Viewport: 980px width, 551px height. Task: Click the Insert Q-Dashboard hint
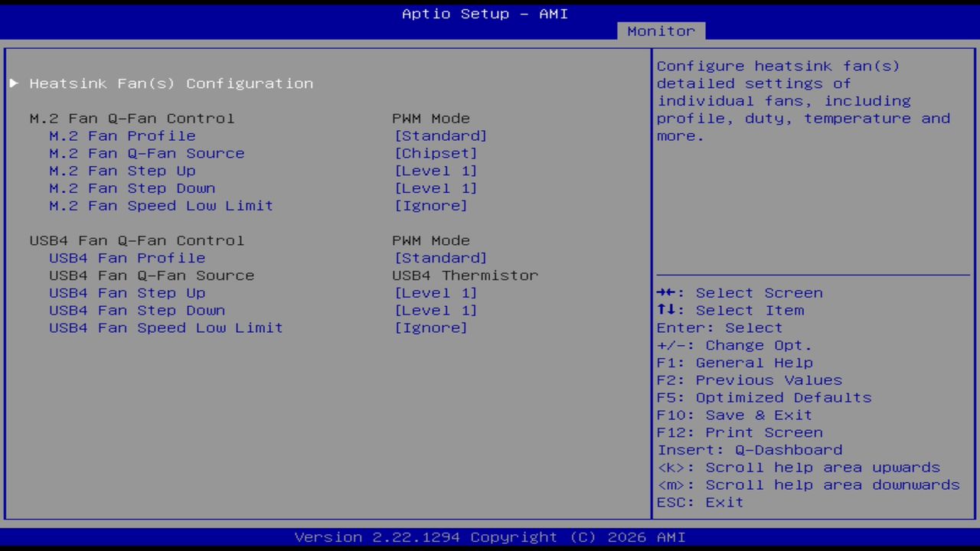(x=750, y=449)
